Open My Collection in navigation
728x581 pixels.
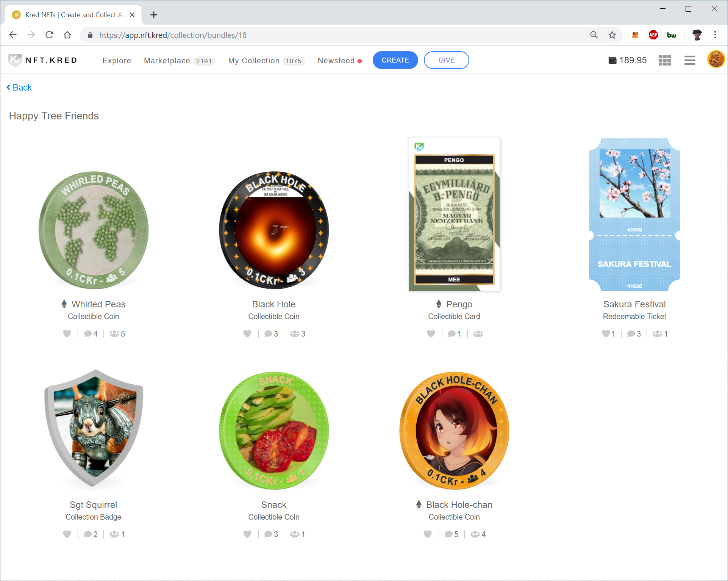[x=254, y=61]
